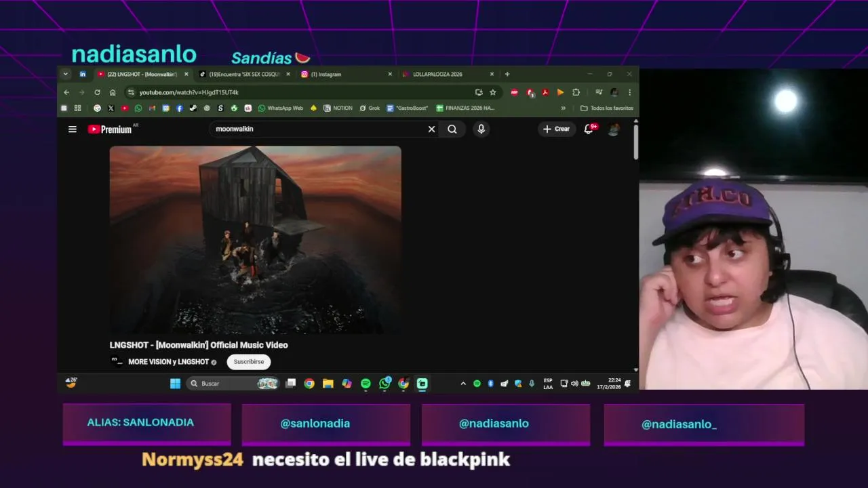
Task: Open the "GastroBoost" bookmark
Action: (408, 108)
